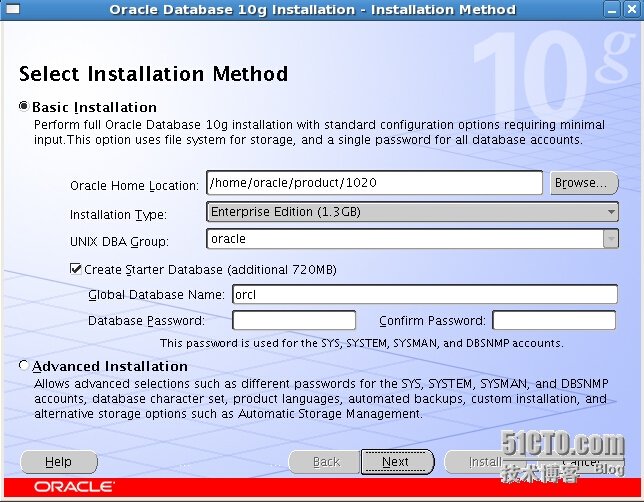Image resolution: width=644 pixels, height=502 pixels.
Task: Click the Database Password field
Action: [x=294, y=320]
